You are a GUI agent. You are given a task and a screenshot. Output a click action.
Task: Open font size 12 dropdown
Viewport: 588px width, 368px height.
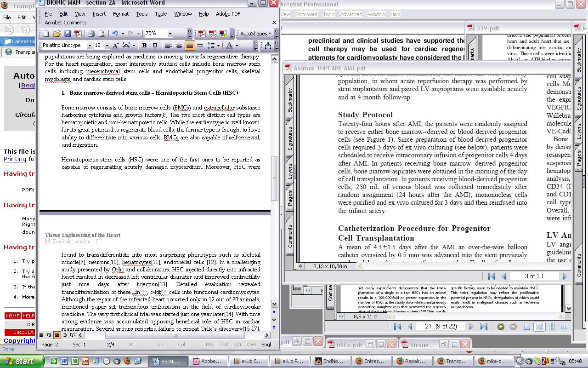click(x=107, y=46)
